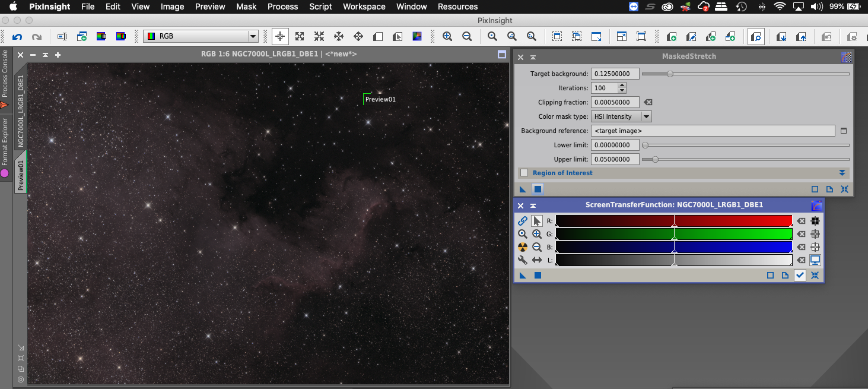Viewport: 868px width, 389px height.
Task: Click the Apply Global square in MaskedStretch
Action: point(538,189)
